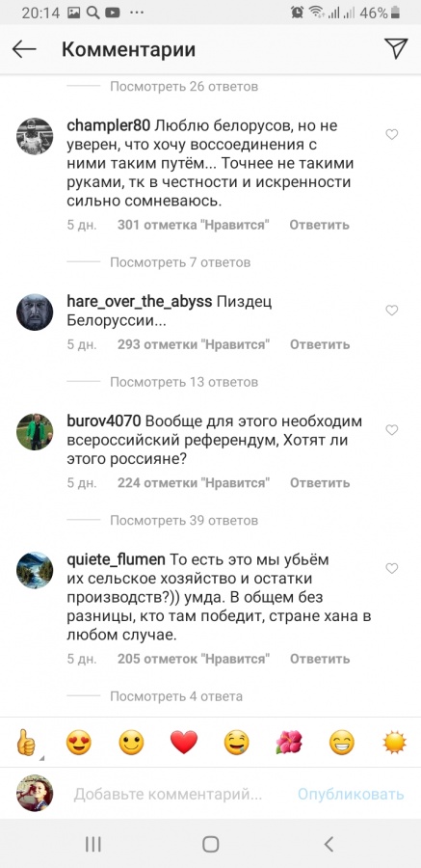Expand Посмотреть 39 ответов replies

[x=184, y=521]
